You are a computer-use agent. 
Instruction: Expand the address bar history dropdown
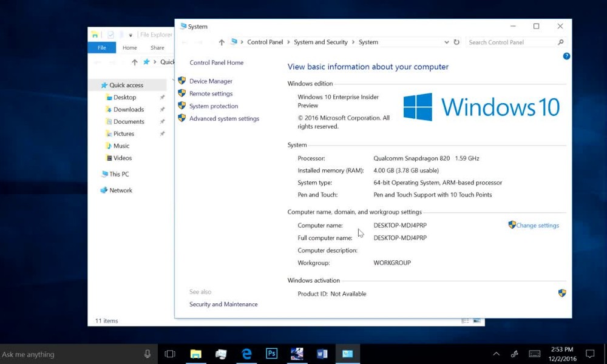[446, 42]
